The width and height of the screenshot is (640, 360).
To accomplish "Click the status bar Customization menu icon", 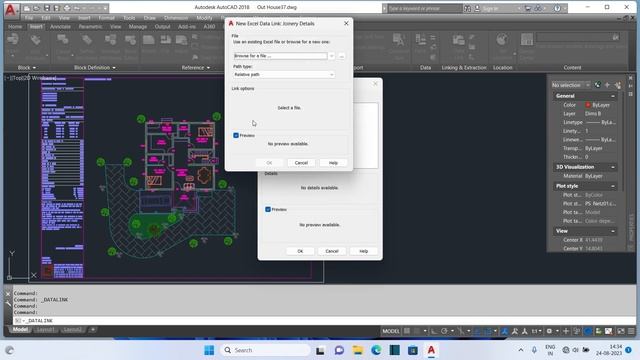I will [x=631, y=331].
